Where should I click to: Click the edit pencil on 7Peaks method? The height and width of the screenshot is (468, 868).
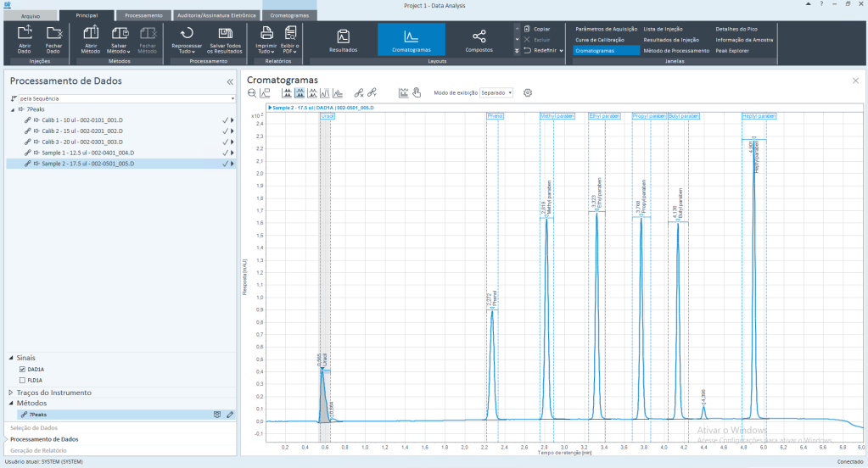tap(230, 415)
